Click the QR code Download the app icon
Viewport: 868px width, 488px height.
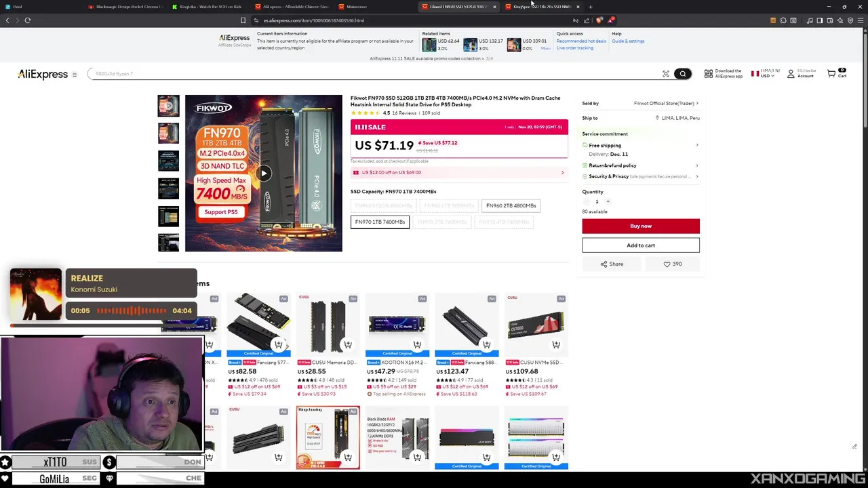coord(709,73)
